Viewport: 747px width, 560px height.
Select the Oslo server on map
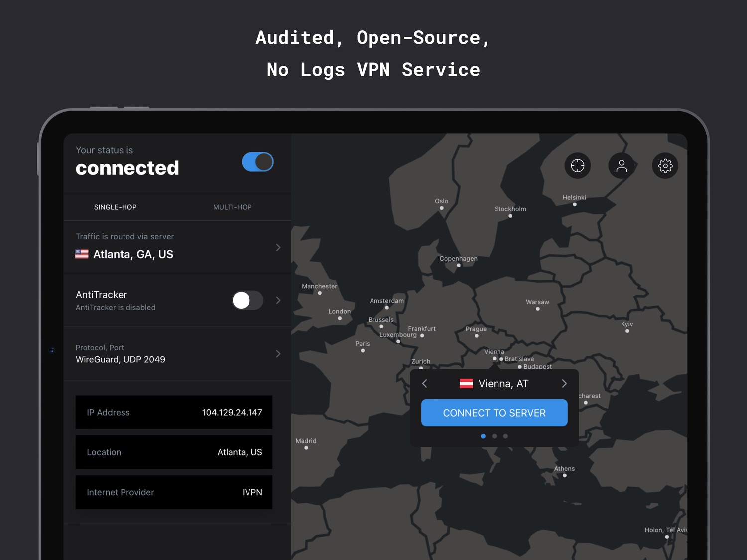442,208
